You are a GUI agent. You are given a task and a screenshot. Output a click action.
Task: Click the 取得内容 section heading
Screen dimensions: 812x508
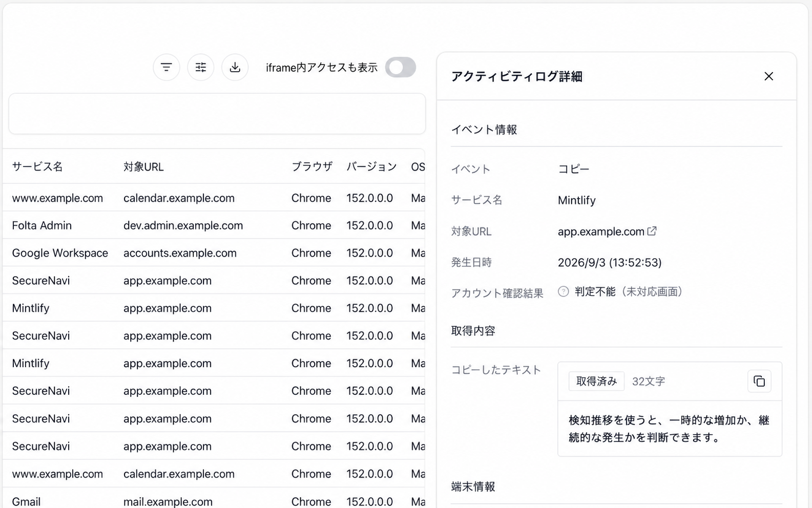(473, 331)
